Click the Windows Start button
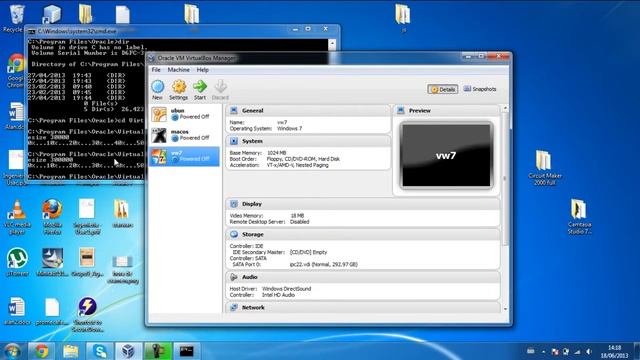The width and height of the screenshot is (640, 360). click(13, 351)
